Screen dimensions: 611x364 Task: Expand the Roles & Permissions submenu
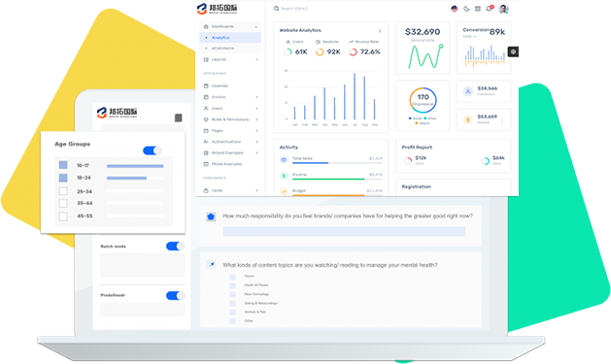pyautogui.click(x=230, y=119)
